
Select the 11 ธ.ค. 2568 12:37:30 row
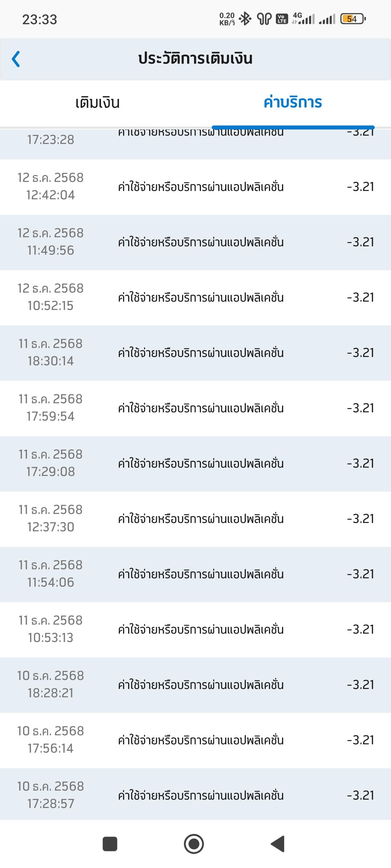coord(195,519)
